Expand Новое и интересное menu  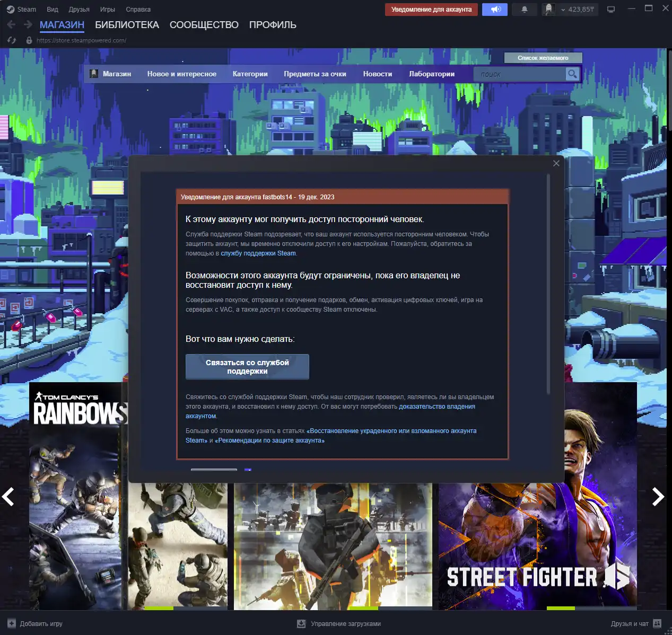182,74
